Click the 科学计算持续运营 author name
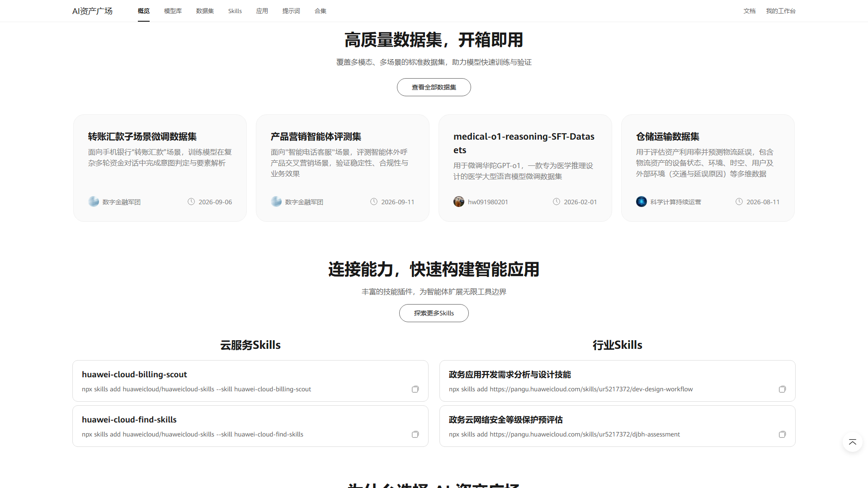The width and height of the screenshot is (868, 488). (676, 202)
